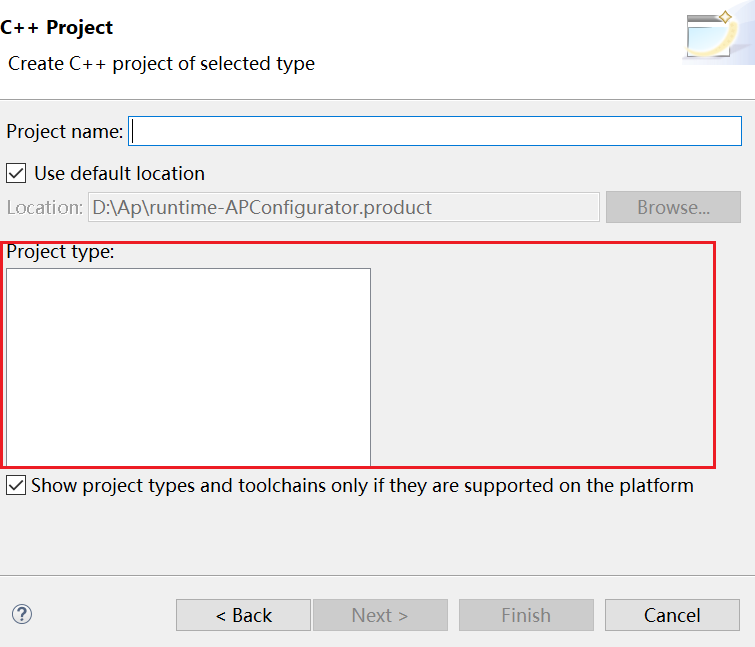Click the Location path field
The width and height of the screenshot is (755, 647).
(344, 207)
